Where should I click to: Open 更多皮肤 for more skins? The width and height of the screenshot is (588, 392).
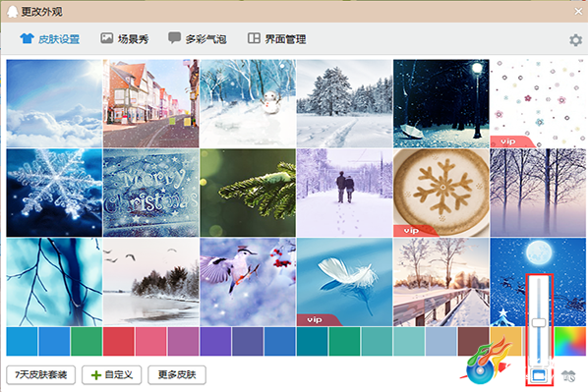coord(177,374)
